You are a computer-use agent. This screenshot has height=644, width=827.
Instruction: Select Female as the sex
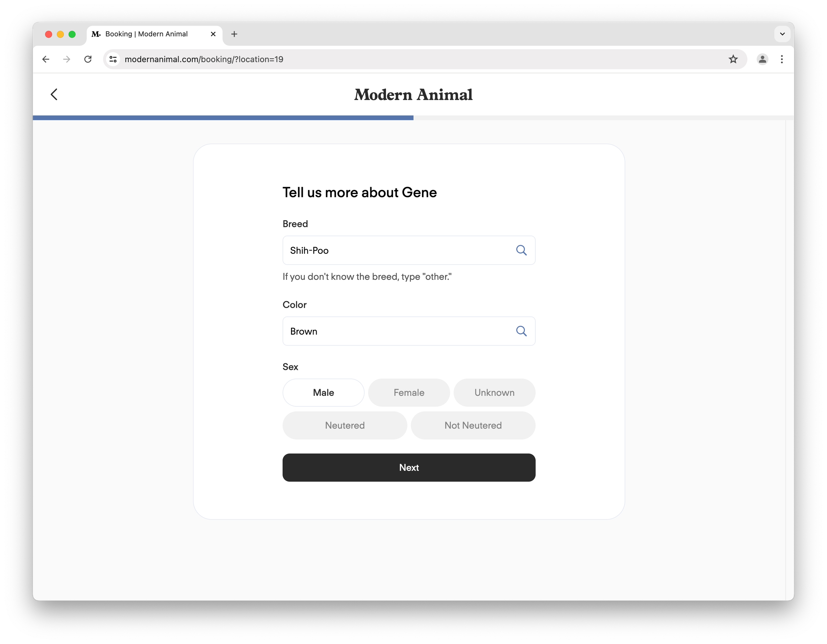pyautogui.click(x=408, y=392)
